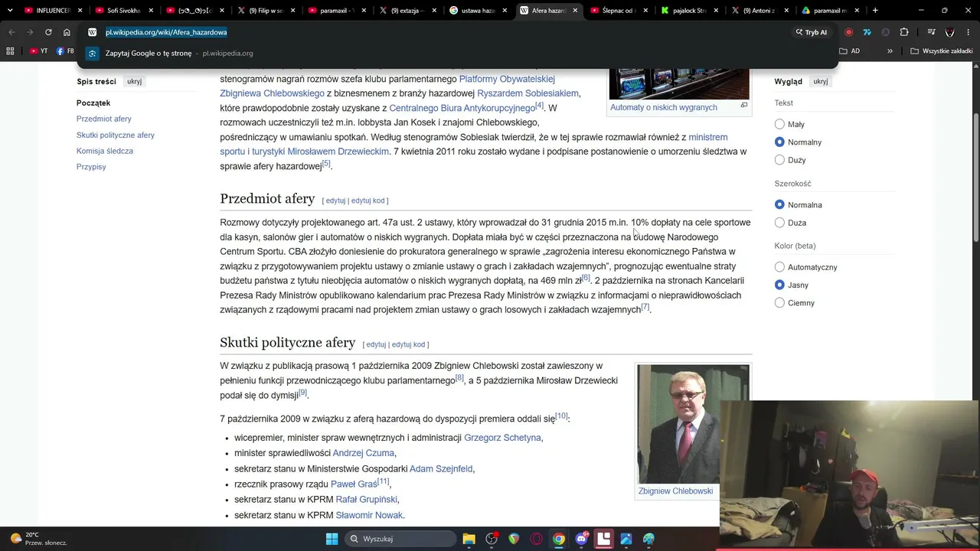Viewport: 980px width, 551px height.
Task: Open the apps grid icon in bookmarks bar
Action: pos(10,51)
